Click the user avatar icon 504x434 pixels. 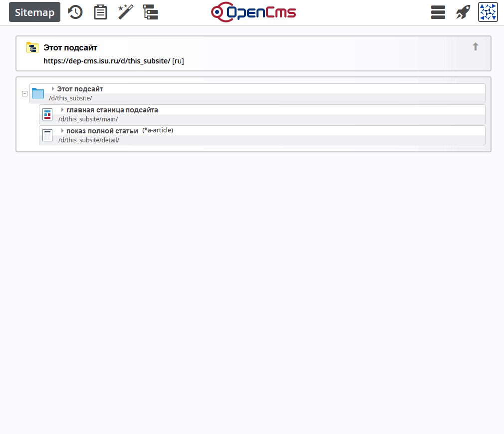(488, 12)
